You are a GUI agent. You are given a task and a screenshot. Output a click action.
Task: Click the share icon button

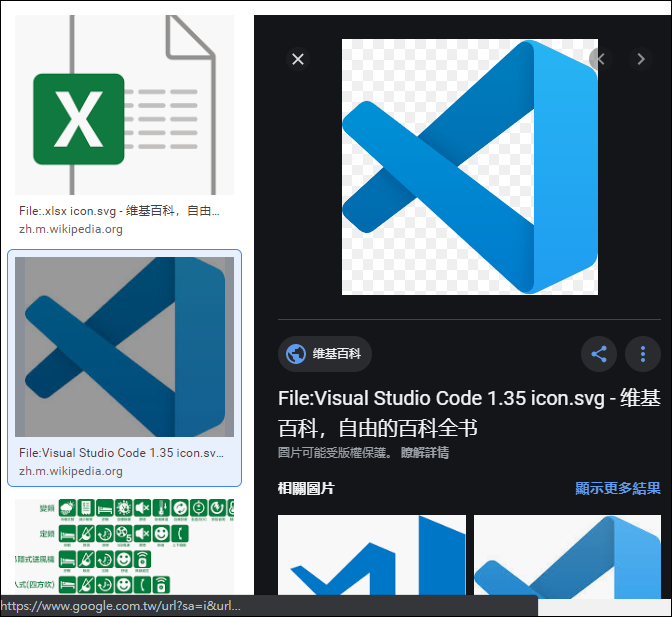[599, 354]
